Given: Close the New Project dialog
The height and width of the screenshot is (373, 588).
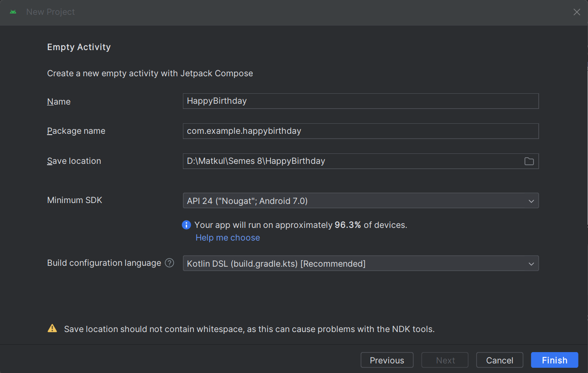Looking at the screenshot, I should click(x=577, y=12).
